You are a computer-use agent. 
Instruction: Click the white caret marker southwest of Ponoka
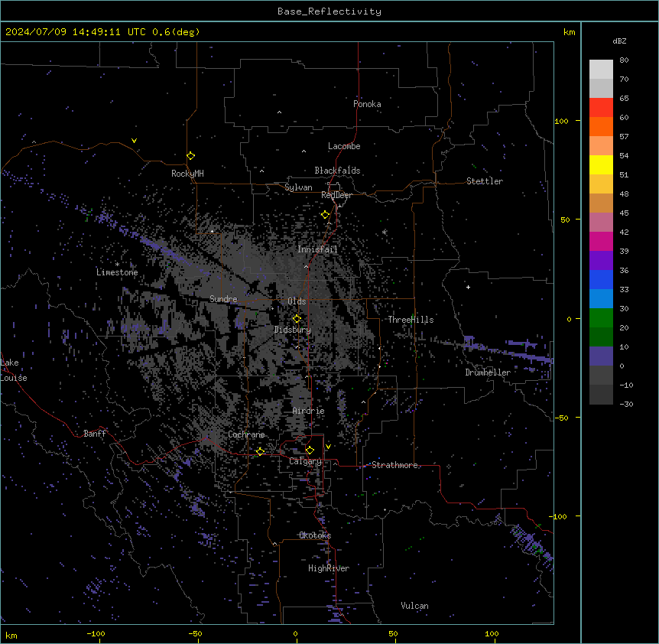tap(279, 112)
